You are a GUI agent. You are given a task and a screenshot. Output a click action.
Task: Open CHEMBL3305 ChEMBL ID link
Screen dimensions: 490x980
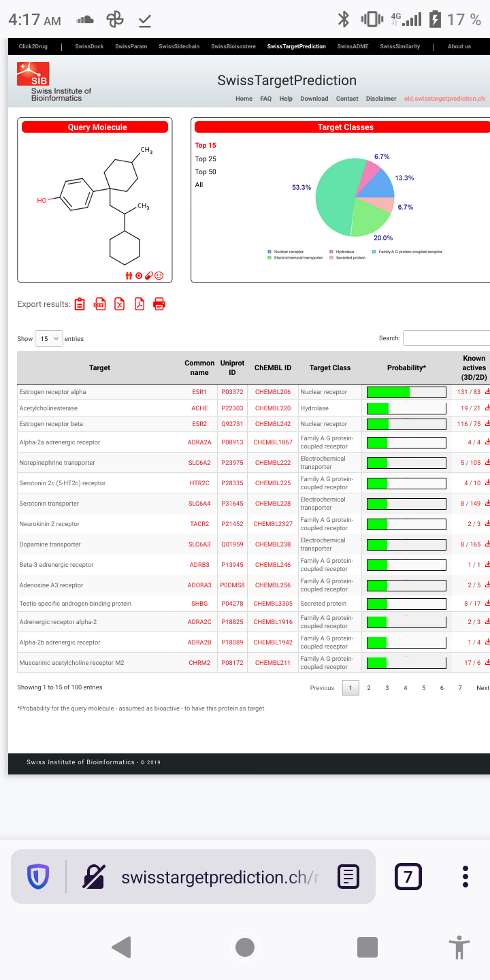(273, 604)
